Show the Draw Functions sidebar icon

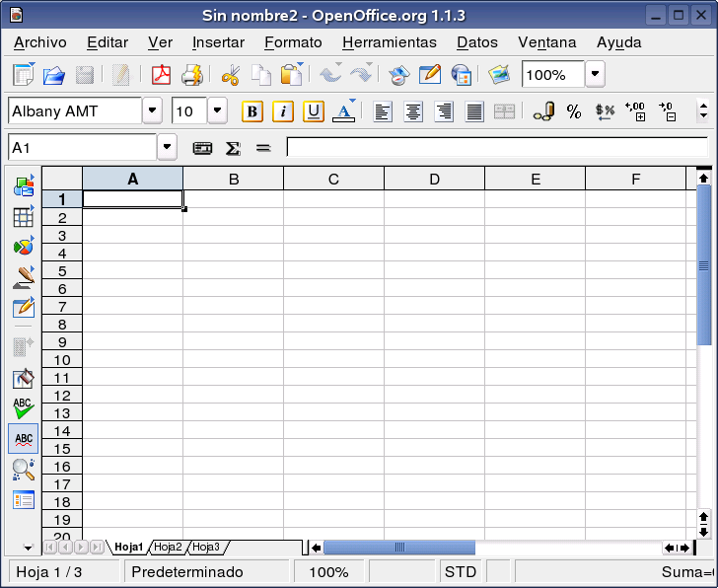click(x=24, y=277)
